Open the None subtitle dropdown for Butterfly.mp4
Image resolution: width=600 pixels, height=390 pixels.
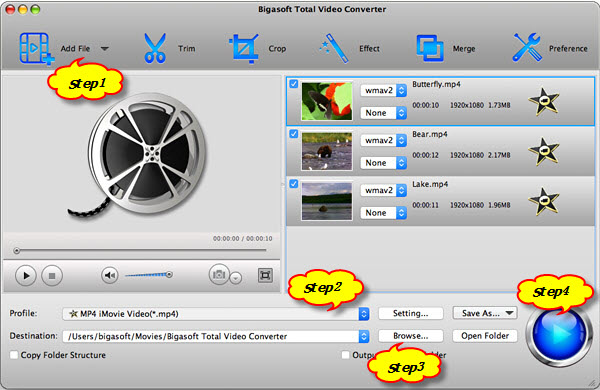point(383,113)
